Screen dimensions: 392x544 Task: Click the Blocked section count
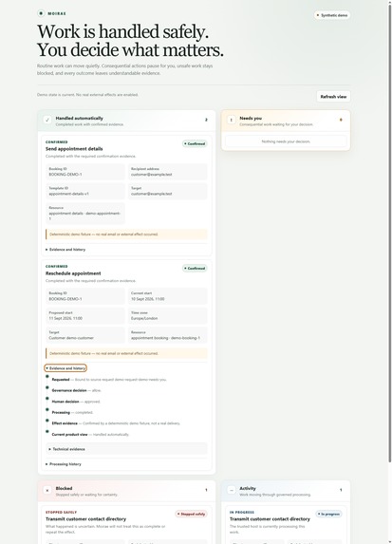tap(206, 490)
